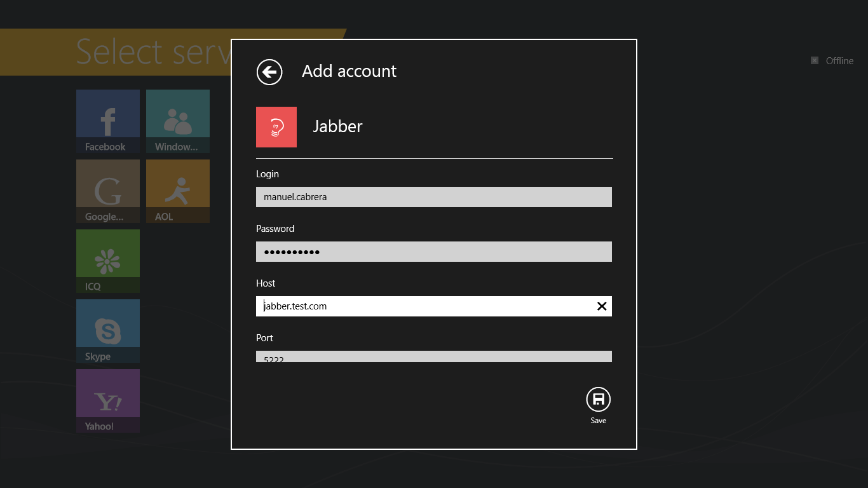The height and width of the screenshot is (488, 868).
Task: Choose the Yahoo! service tile
Action: click(x=107, y=400)
